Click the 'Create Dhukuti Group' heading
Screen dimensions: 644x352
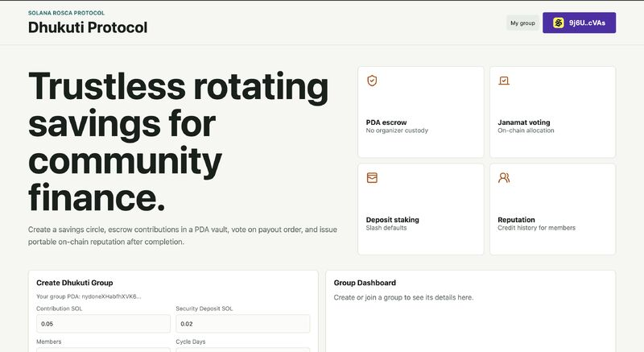(x=74, y=283)
